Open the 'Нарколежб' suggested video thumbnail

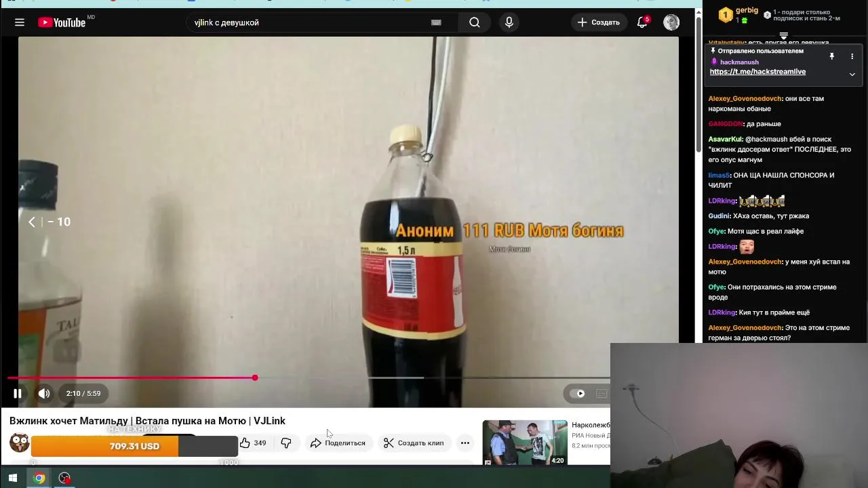tap(525, 443)
